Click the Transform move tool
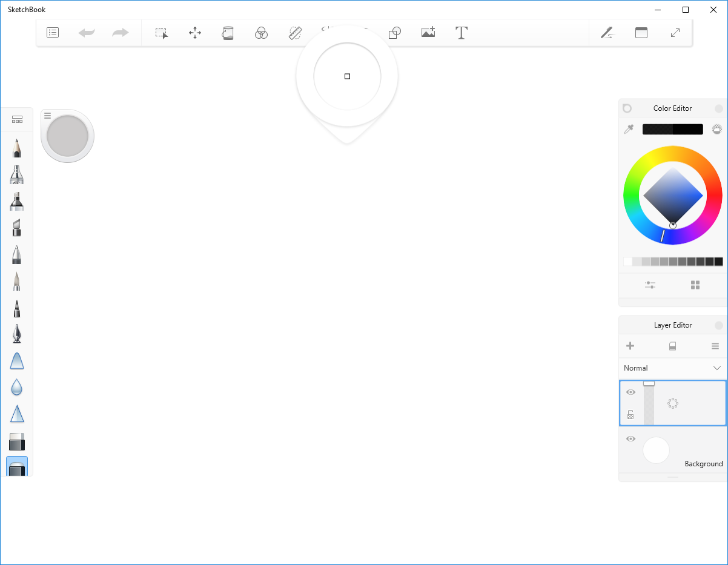Screen dimensions: 728x565 (x=195, y=33)
